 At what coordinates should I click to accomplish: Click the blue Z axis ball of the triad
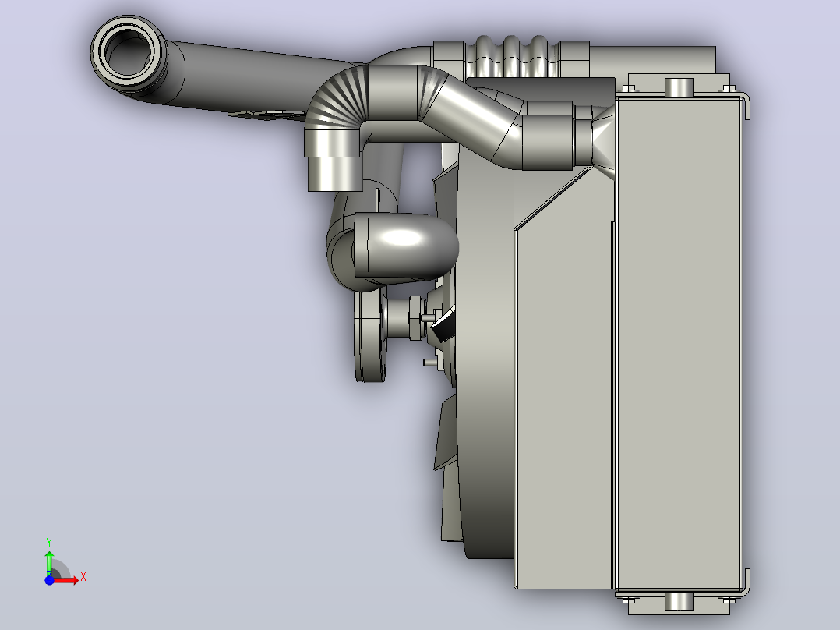tap(49, 580)
